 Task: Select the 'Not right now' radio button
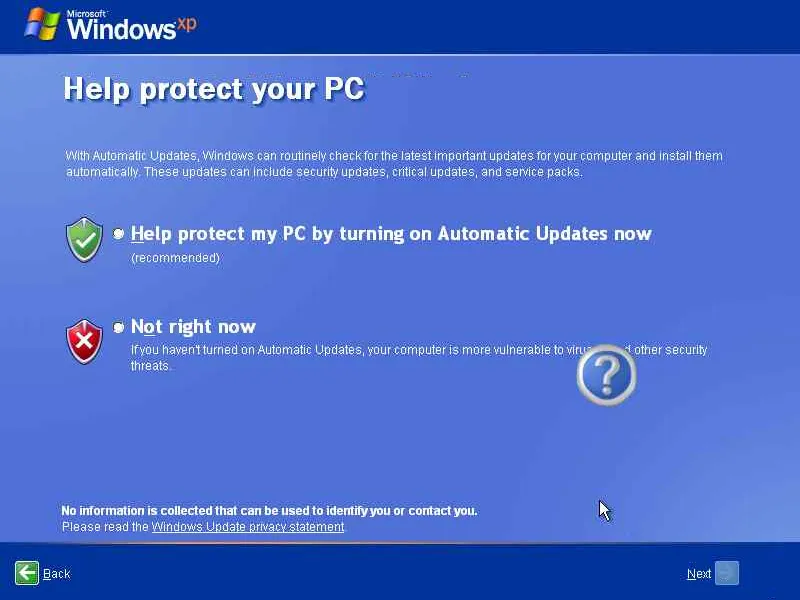(x=119, y=327)
